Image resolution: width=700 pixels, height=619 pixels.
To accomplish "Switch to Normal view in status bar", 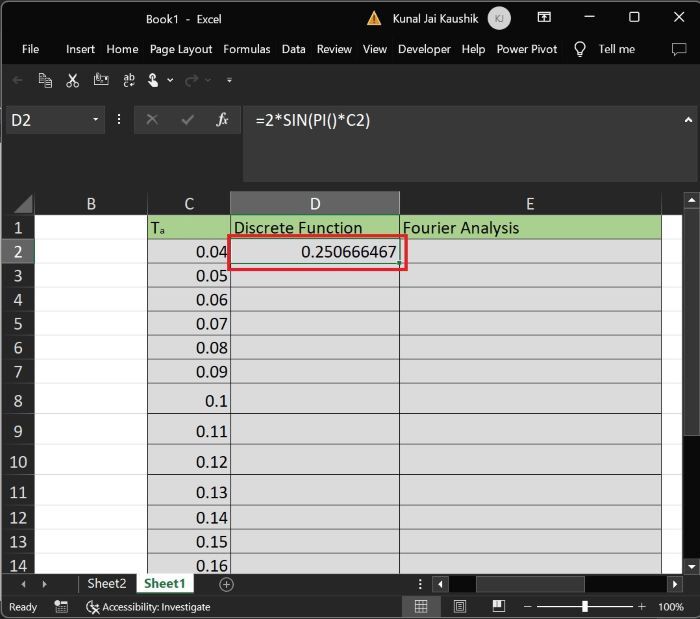I will [421, 606].
